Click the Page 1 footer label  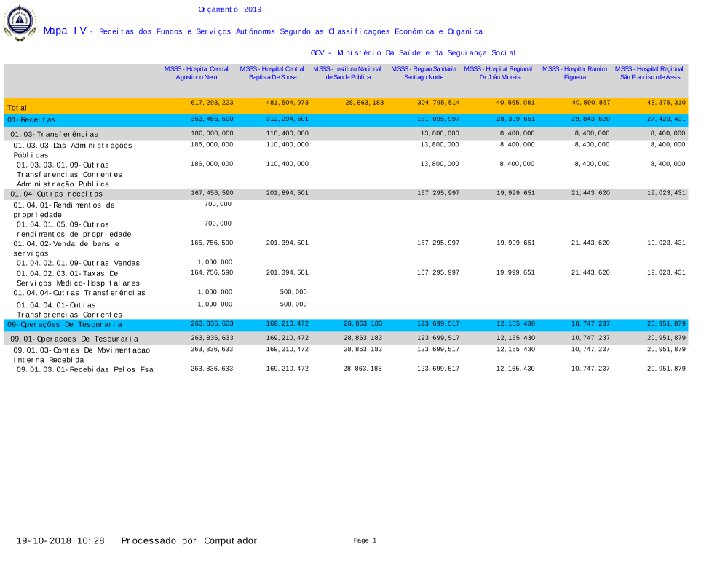point(365,540)
